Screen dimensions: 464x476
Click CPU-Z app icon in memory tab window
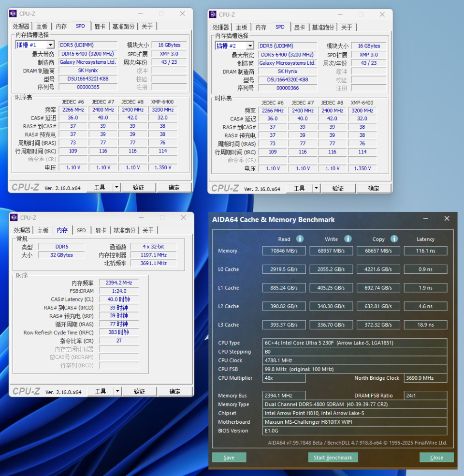point(14,217)
